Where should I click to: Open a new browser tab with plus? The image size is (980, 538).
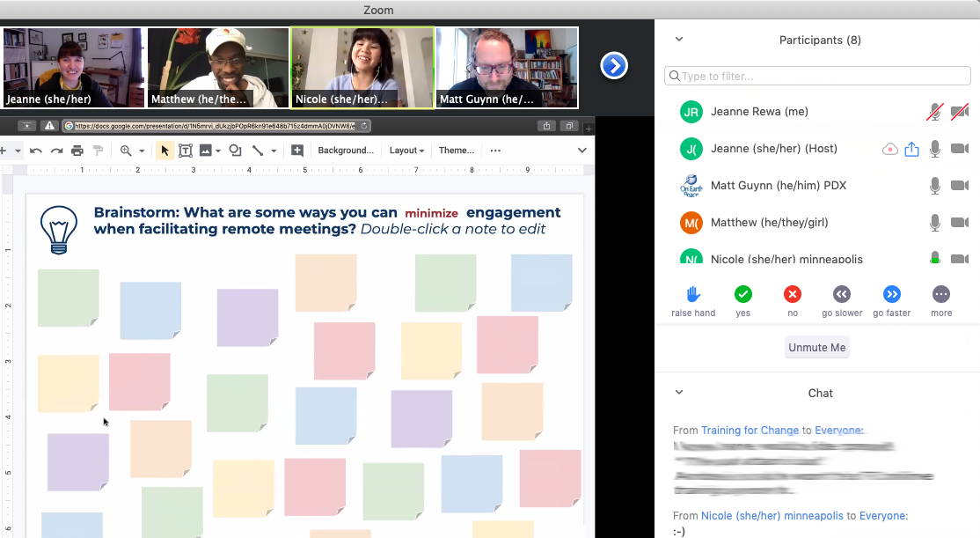click(589, 129)
